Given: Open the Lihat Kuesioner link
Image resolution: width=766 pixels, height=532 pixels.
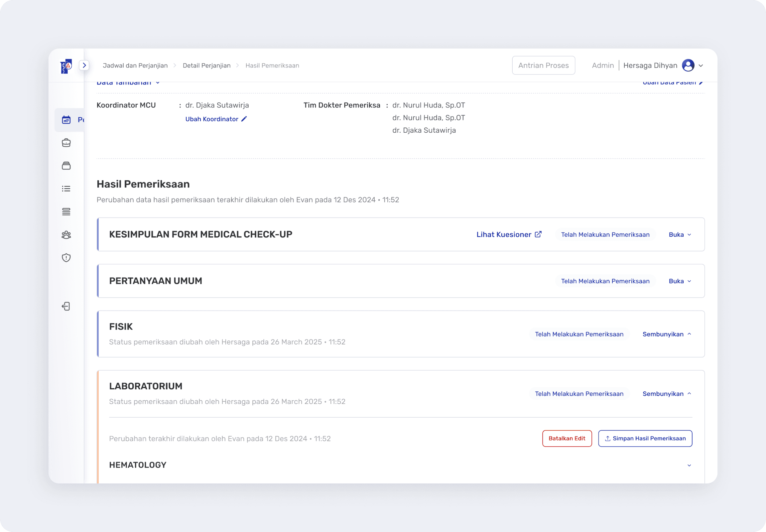Looking at the screenshot, I should (509, 234).
